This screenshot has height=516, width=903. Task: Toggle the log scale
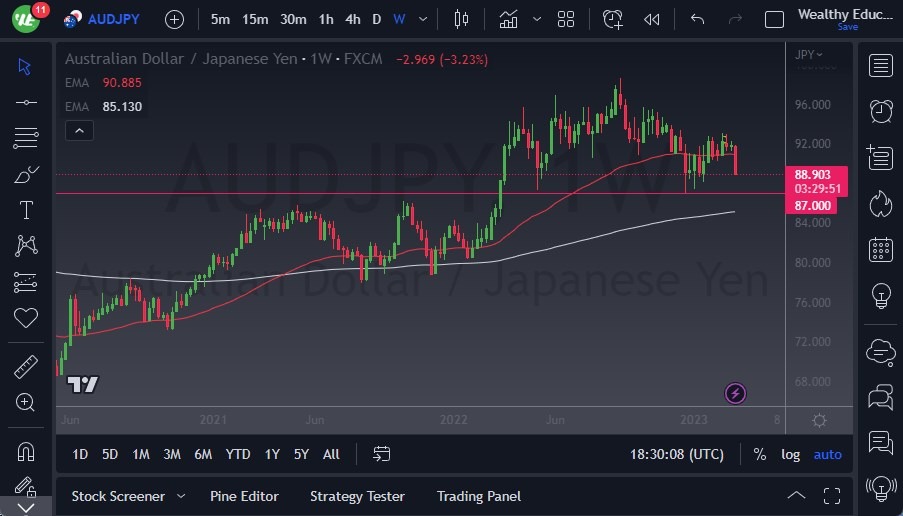[x=791, y=454]
